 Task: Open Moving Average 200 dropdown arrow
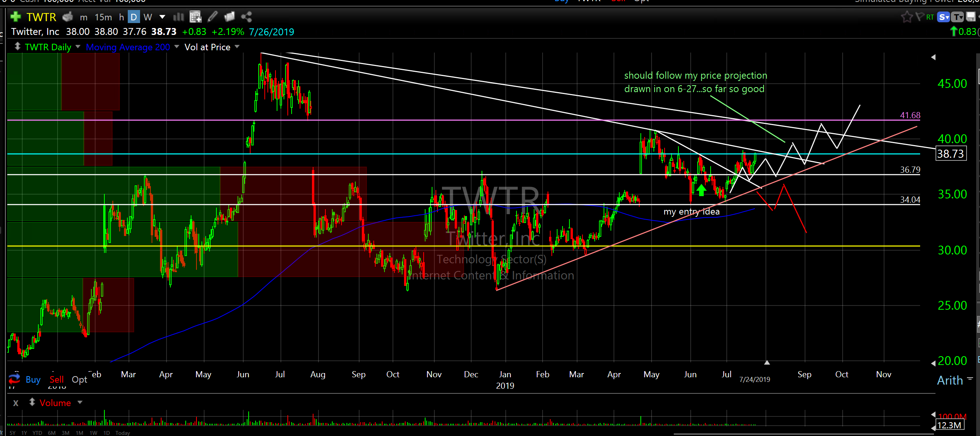click(x=177, y=46)
